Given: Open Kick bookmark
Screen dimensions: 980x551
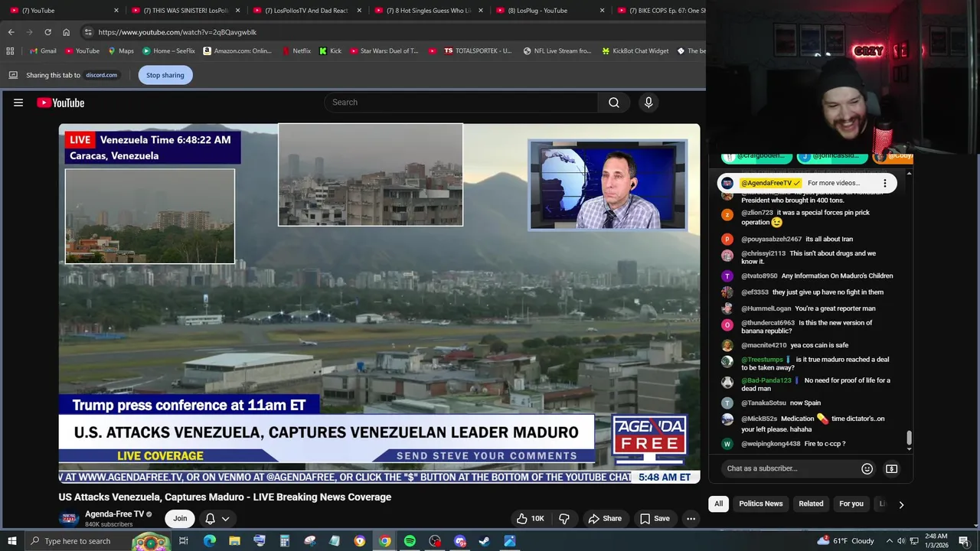Looking at the screenshot, I should point(330,51).
